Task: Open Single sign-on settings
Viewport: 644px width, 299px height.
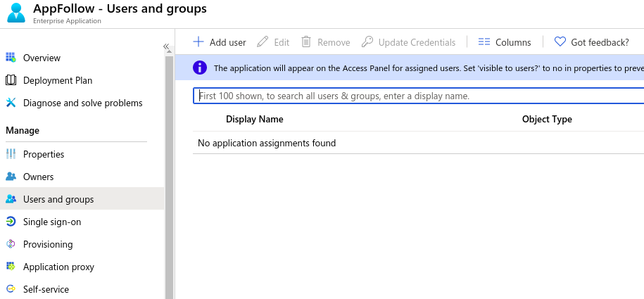Action: [52, 222]
